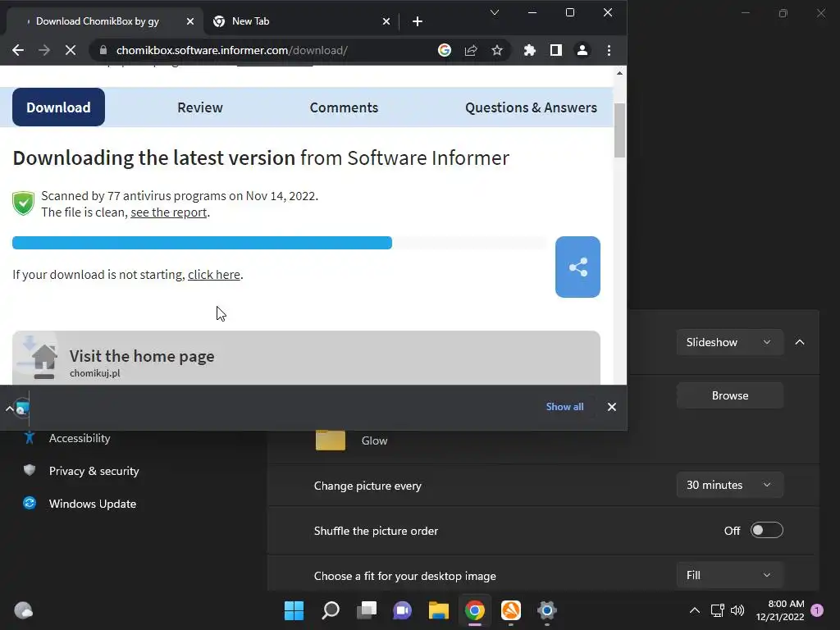The height and width of the screenshot is (630, 840).
Task: Show all downloads
Action: tap(564, 407)
